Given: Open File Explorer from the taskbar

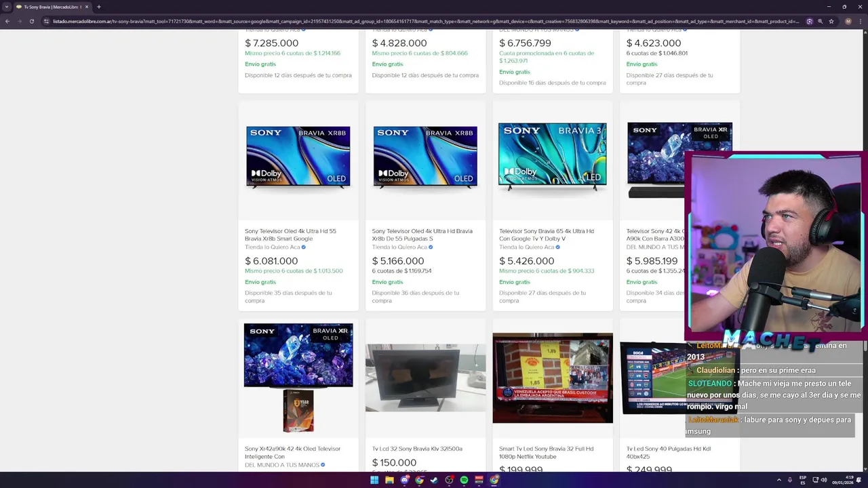Looking at the screenshot, I should 390,480.
